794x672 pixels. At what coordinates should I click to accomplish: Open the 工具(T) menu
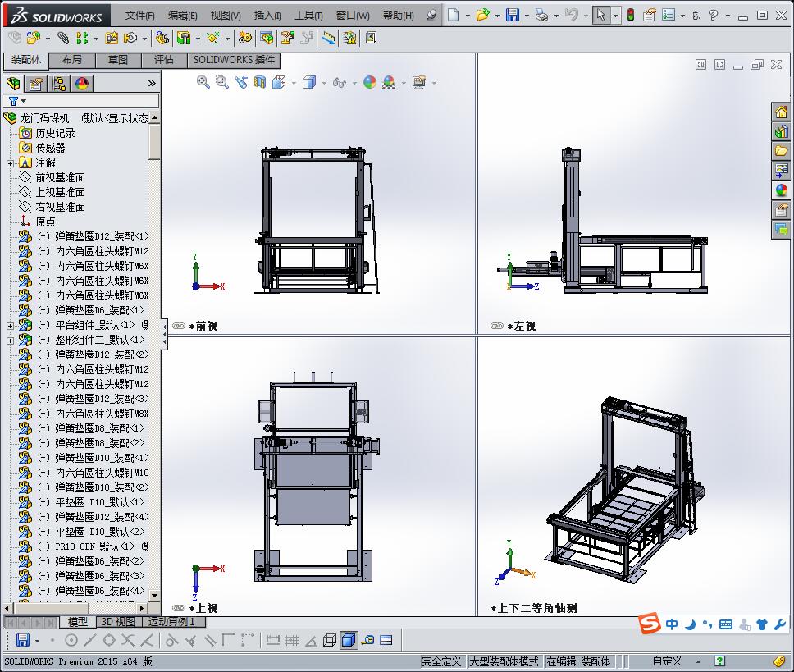pyautogui.click(x=308, y=16)
